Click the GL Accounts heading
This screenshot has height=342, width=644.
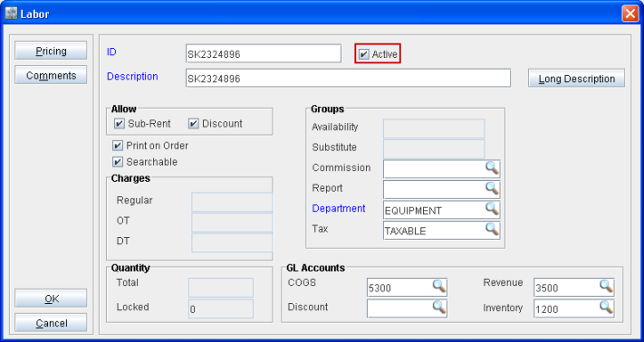[x=315, y=268]
